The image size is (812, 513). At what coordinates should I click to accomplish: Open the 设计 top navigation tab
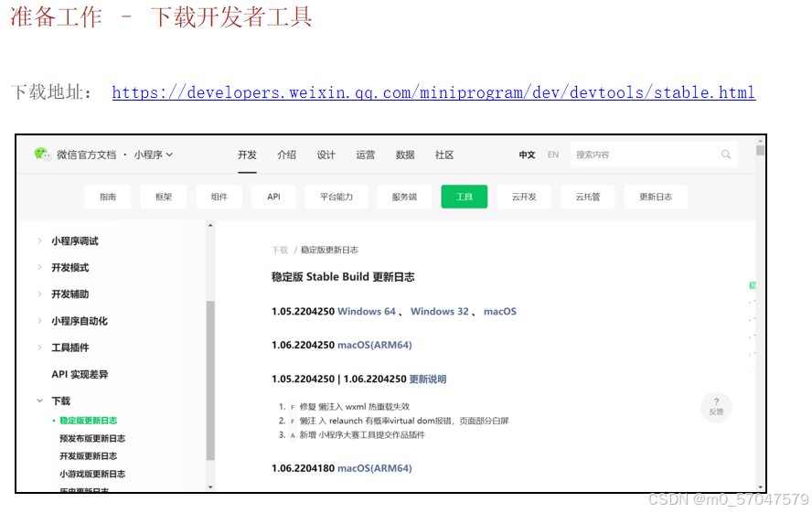click(326, 155)
